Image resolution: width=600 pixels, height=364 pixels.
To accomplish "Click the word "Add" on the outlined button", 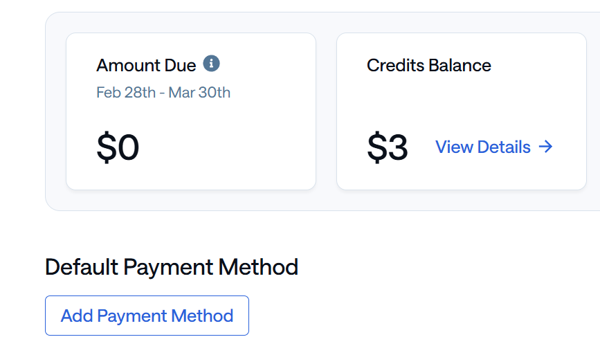I will [x=77, y=316].
